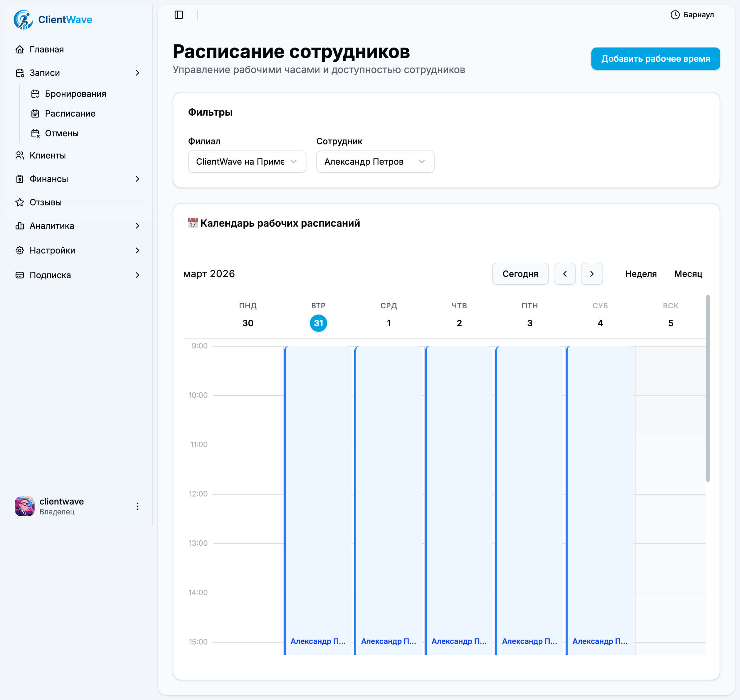Image resolution: width=740 pixels, height=700 pixels.
Task: Go to next week arrow
Action: (591, 274)
